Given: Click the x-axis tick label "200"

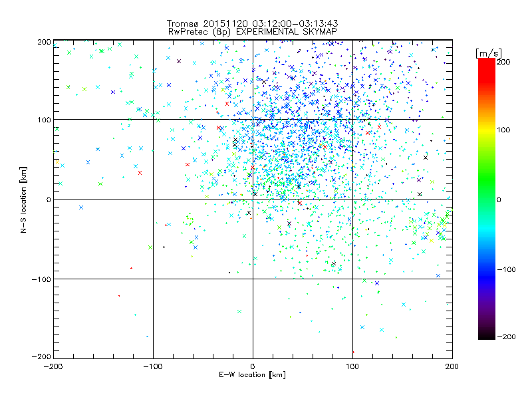Looking at the screenshot, I should click(452, 366).
